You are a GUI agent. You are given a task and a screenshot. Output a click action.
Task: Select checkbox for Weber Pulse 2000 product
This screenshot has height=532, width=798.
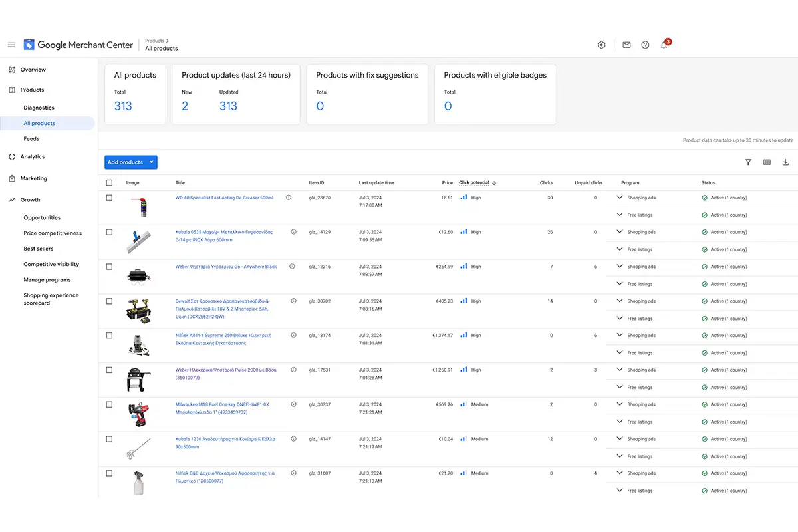[x=109, y=370]
